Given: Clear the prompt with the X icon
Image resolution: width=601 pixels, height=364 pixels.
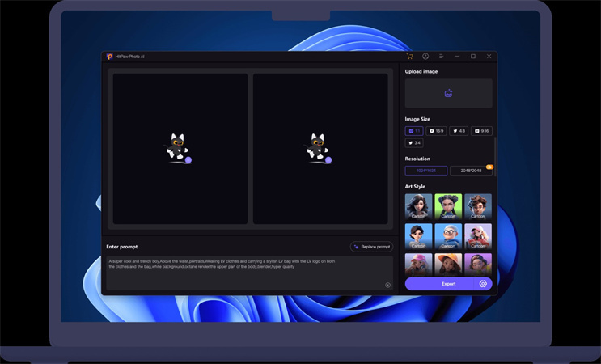Looking at the screenshot, I should (387, 285).
